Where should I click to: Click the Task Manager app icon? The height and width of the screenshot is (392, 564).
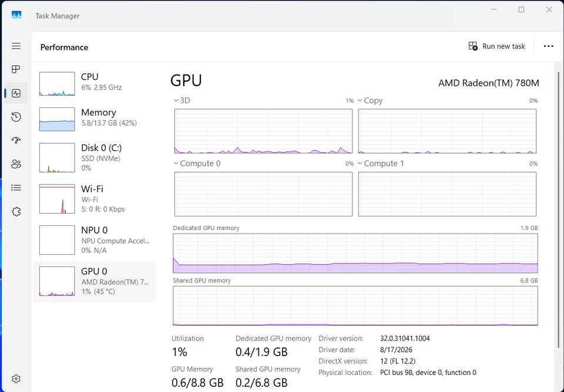[16, 15]
